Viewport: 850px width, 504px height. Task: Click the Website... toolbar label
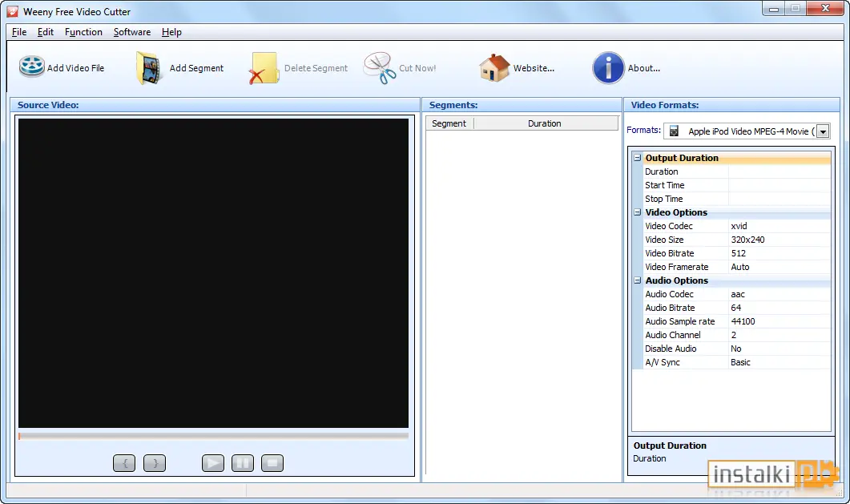[x=534, y=68]
